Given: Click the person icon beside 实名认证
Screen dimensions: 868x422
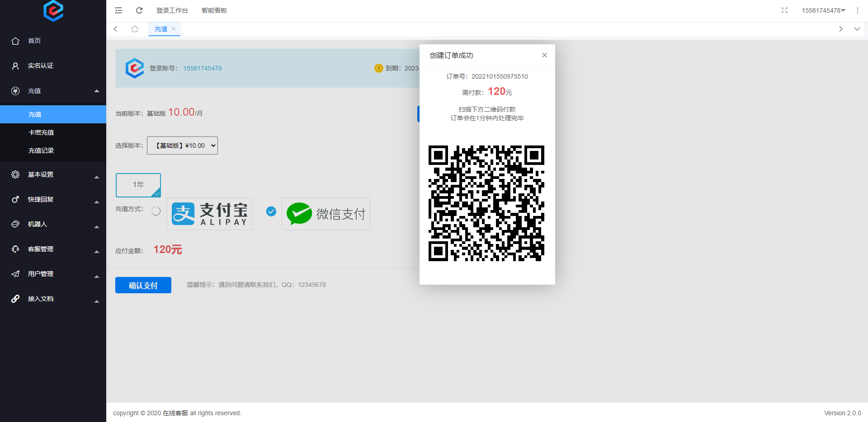Looking at the screenshot, I should (x=15, y=66).
